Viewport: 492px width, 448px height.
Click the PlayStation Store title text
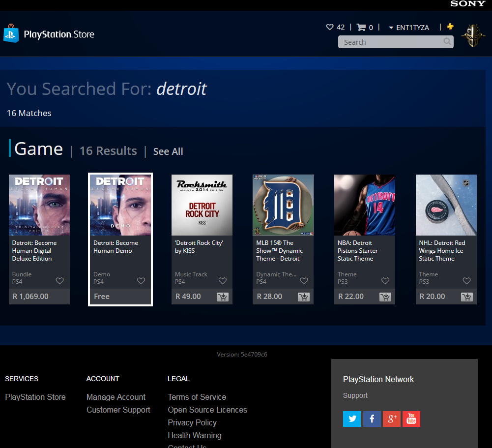coord(59,34)
